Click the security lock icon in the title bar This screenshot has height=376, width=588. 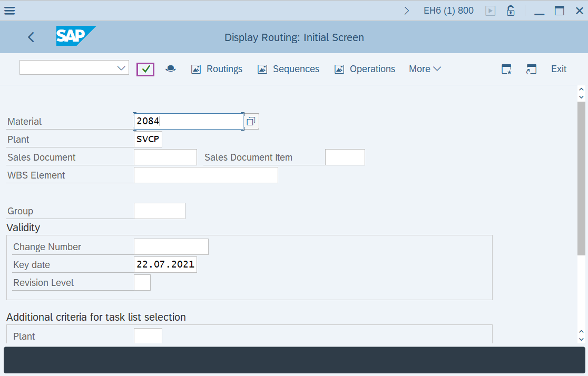pos(510,10)
